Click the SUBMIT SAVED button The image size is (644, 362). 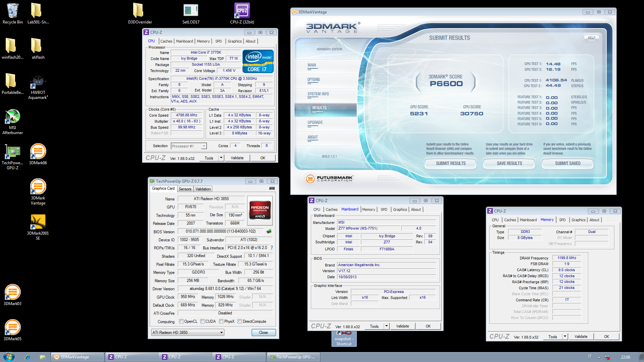tap(568, 163)
